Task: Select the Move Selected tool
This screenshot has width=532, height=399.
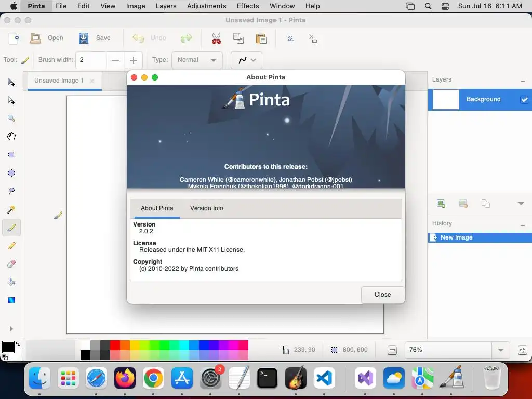Action: point(11,82)
